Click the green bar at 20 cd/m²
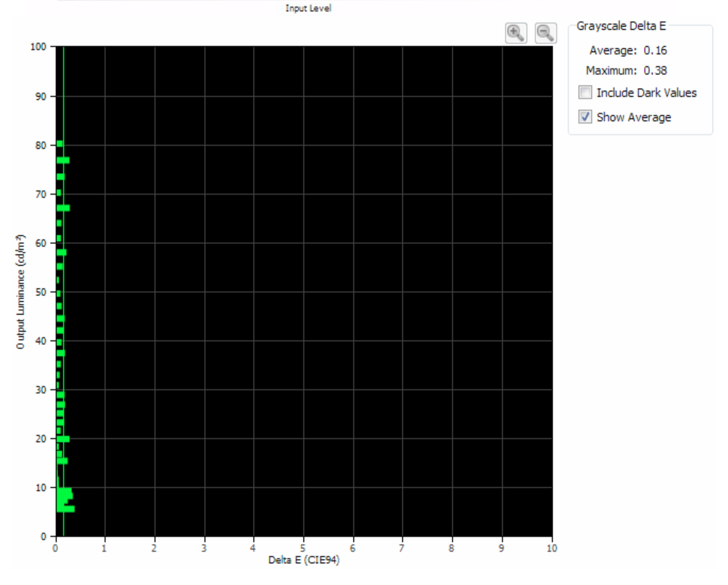Screen dimensions: 728x585 [x=63, y=439]
